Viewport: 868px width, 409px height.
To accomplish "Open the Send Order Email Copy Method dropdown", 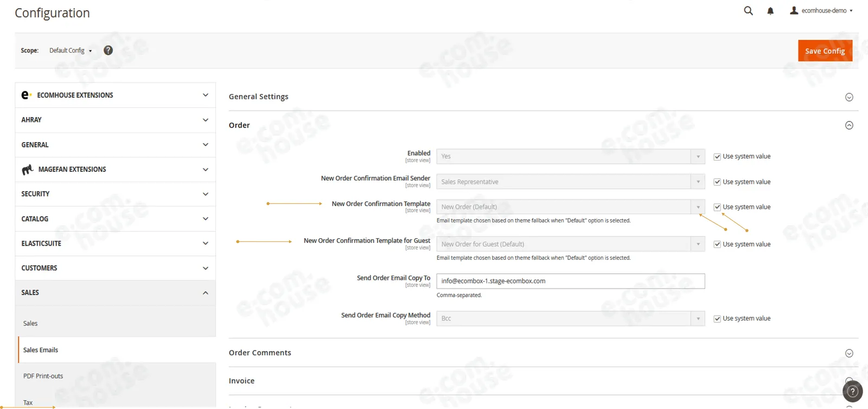I will [x=571, y=318].
